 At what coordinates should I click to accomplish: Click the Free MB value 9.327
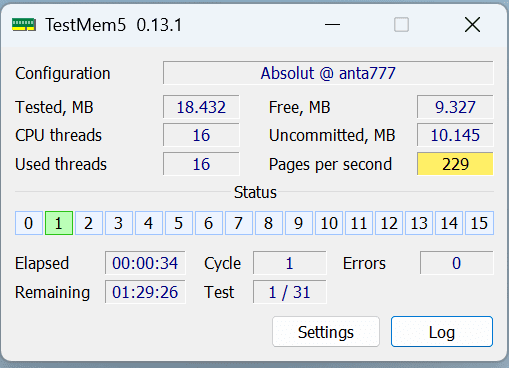tap(455, 107)
